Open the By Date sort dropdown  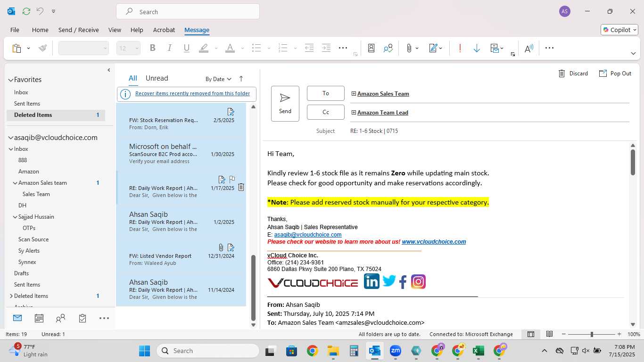(218, 79)
